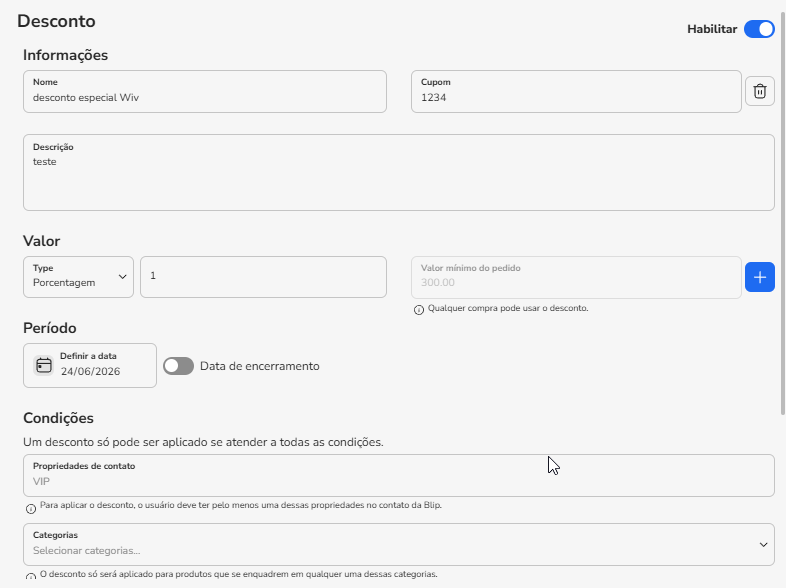The height and width of the screenshot is (588, 786).
Task: Click the 'Informações' section heading
Action: (65, 55)
